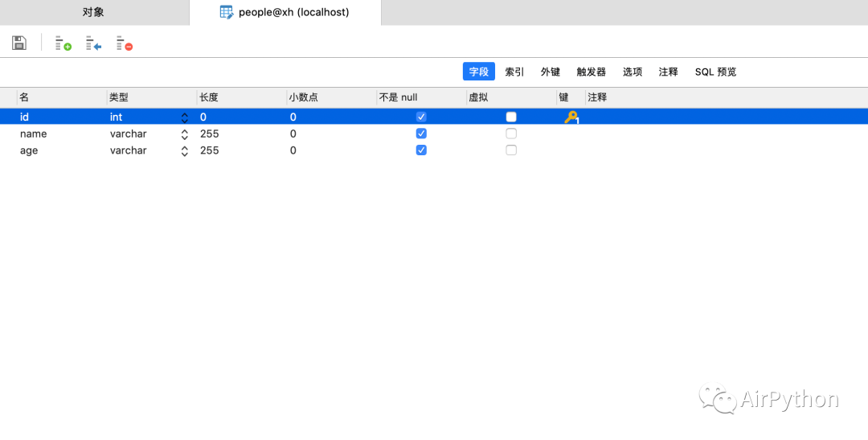Screen dimensions: 868x440
Task: Click the table icon on the people@xh tab
Action: point(227,12)
